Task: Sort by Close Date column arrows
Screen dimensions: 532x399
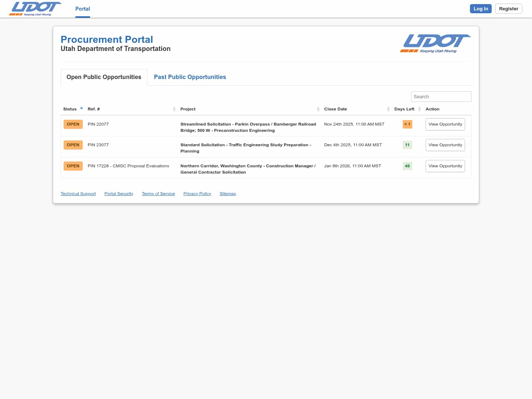Action: click(x=388, y=109)
